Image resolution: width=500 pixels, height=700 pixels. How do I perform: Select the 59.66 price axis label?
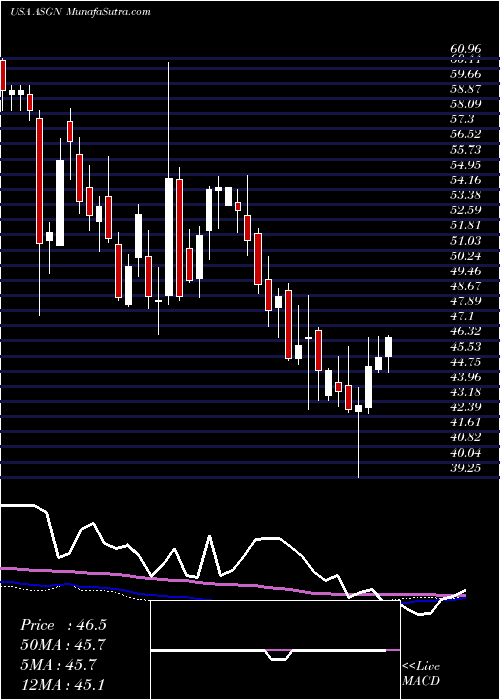[x=466, y=74]
